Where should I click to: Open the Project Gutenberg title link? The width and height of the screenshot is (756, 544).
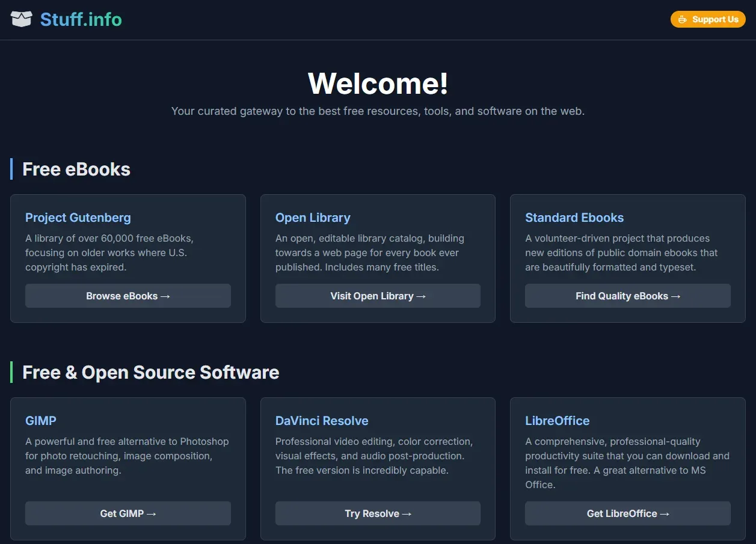click(x=78, y=218)
